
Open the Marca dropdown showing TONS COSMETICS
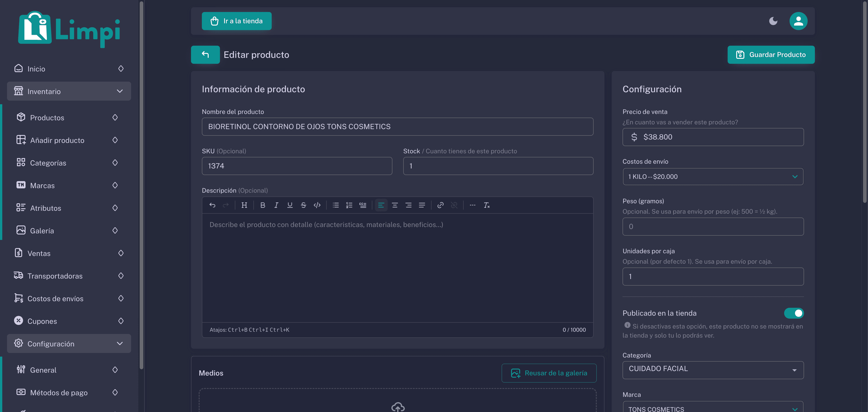[713, 407]
